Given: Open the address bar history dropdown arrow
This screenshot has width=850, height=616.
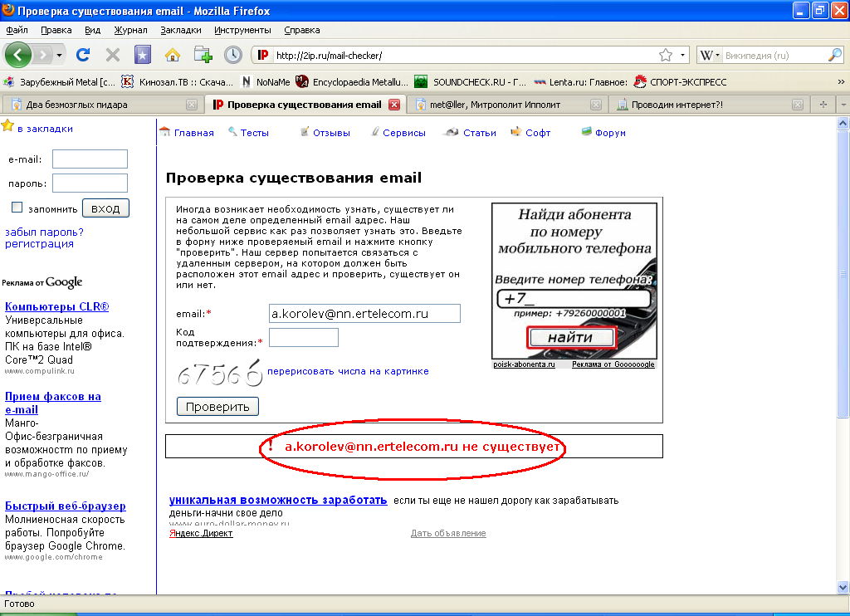Looking at the screenshot, I should coord(683,55).
